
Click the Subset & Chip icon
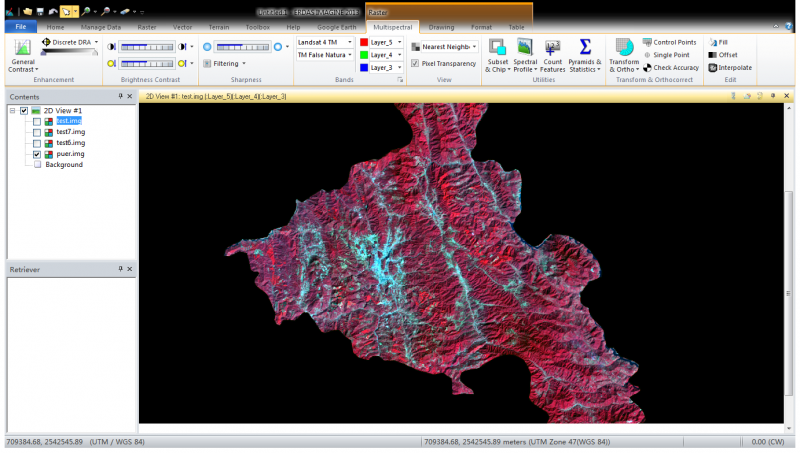[x=497, y=47]
